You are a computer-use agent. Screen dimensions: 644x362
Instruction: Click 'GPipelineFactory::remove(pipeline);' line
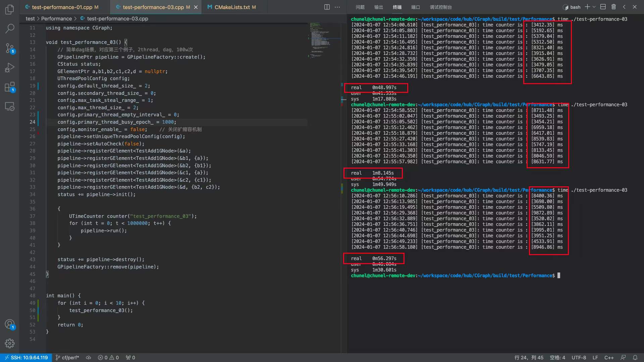coord(108,267)
